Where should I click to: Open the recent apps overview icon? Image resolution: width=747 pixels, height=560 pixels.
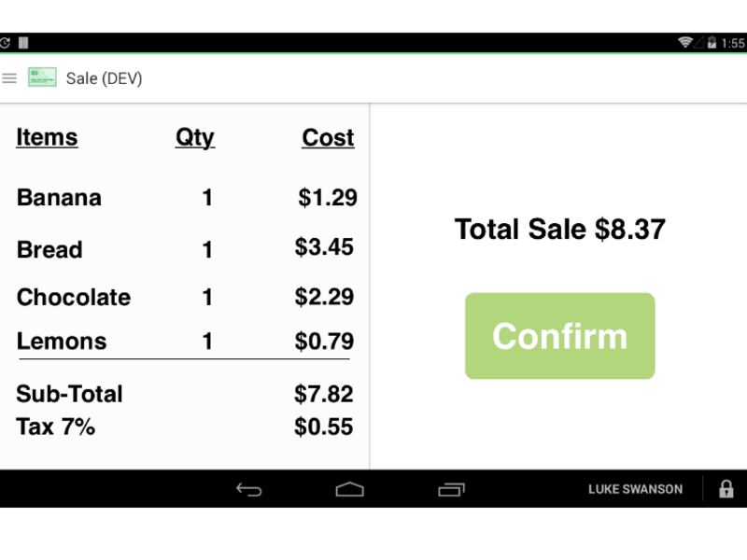[x=451, y=489]
